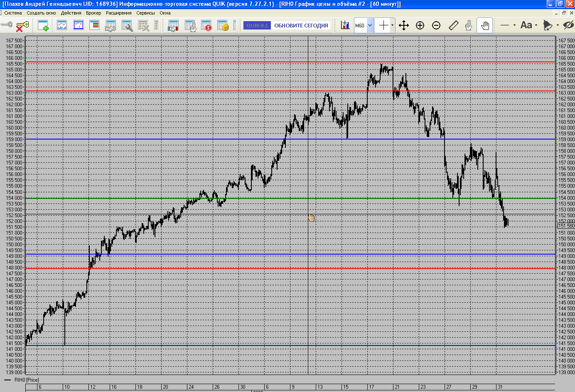Select the lowest blue line near 141 500

pos(290,345)
